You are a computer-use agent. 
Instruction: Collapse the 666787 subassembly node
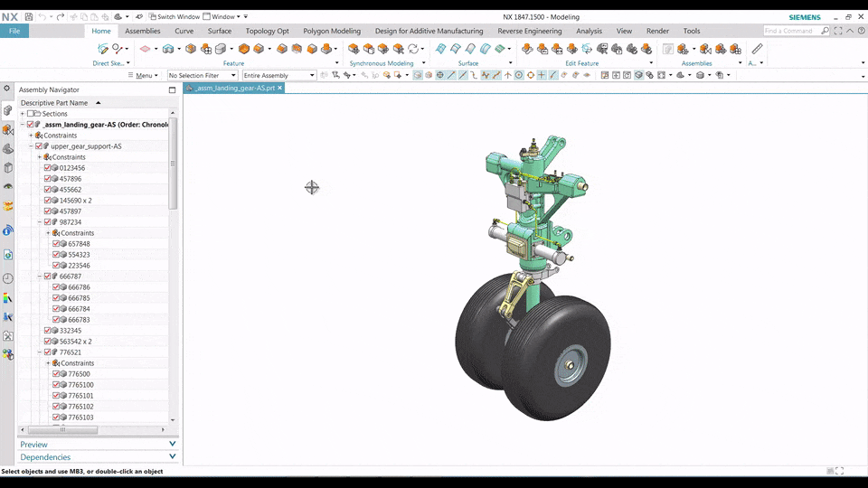[x=39, y=277]
